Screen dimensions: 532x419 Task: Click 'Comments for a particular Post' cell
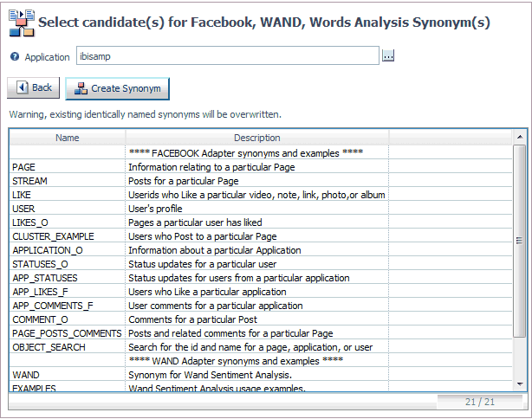click(x=192, y=320)
